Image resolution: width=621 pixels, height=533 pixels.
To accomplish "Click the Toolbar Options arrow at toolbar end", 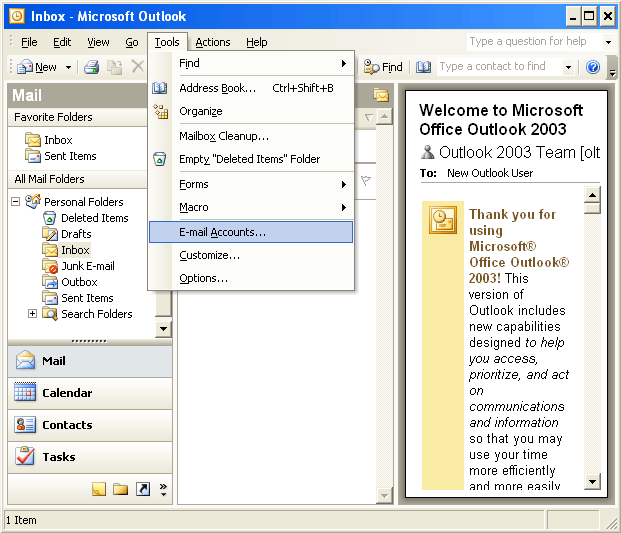I will click(x=612, y=67).
